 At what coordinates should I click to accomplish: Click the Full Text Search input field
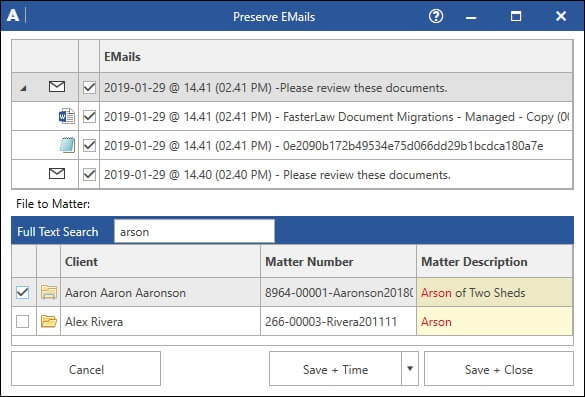194,231
